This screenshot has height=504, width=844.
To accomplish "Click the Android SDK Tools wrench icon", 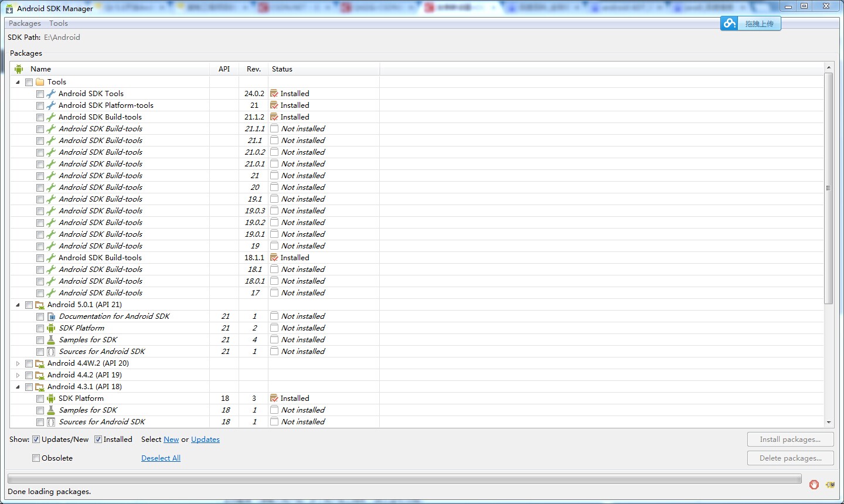I will [x=51, y=94].
